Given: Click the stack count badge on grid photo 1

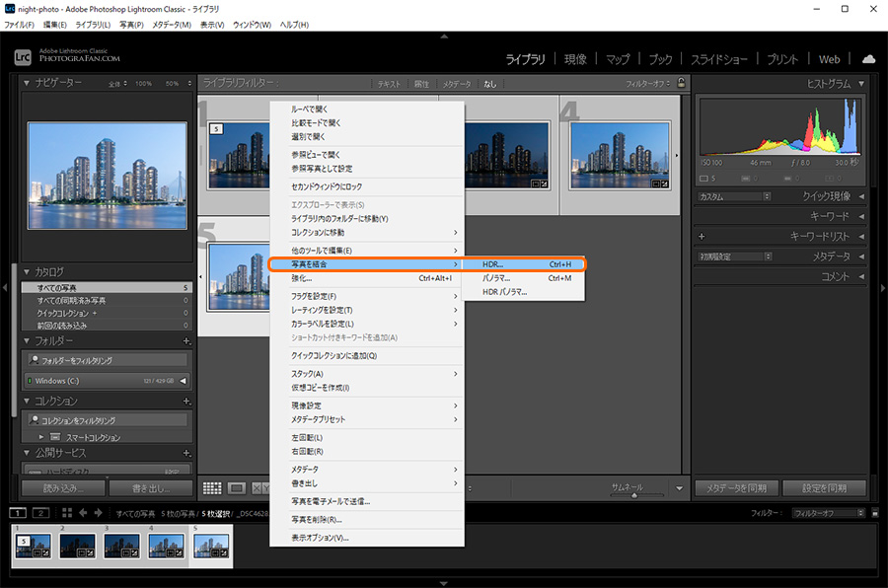Looking at the screenshot, I should 216,128.
